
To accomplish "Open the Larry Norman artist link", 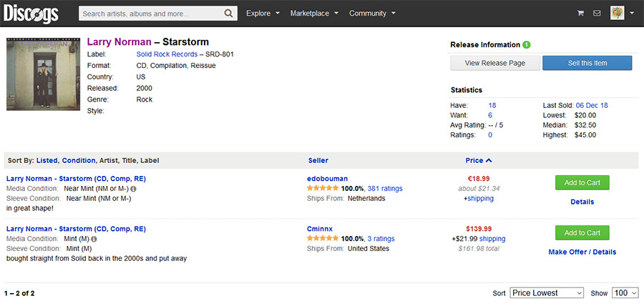I will [x=119, y=42].
